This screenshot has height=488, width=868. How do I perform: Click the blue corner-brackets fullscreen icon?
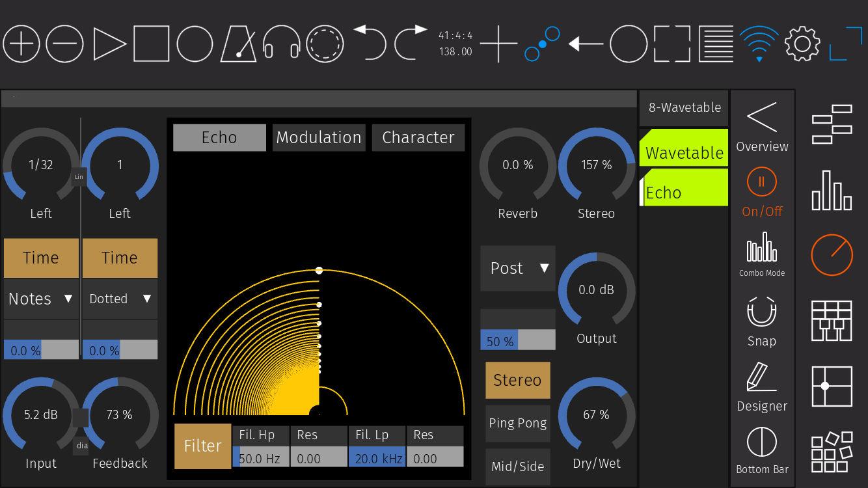846,44
